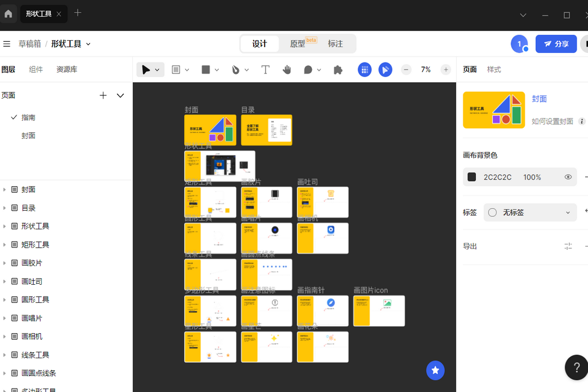The height and width of the screenshot is (392, 588).
Task: Select the Text tool in the toolbar
Action: (265, 69)
